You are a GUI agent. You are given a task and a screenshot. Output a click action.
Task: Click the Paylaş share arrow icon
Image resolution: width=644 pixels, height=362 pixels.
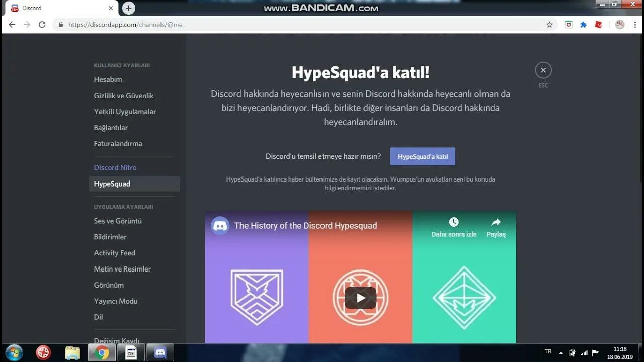(496, 222)
